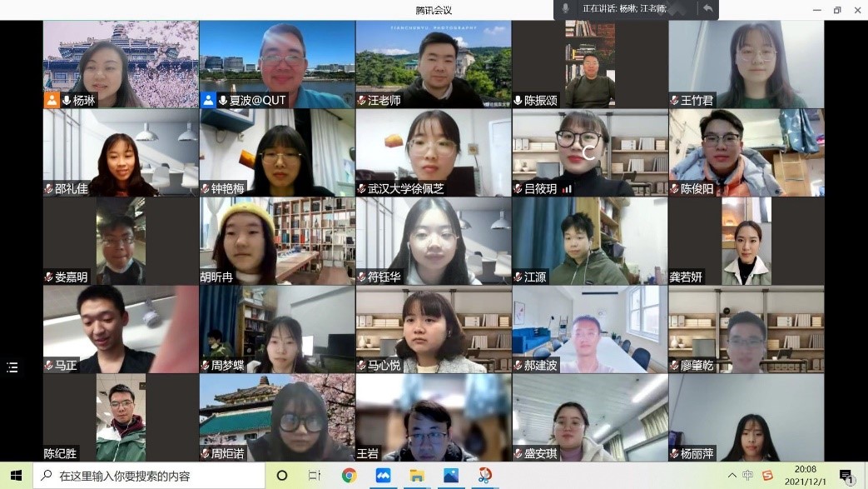
Task: Launch Google Chrome from the taskbar
Action: [349, 476]
